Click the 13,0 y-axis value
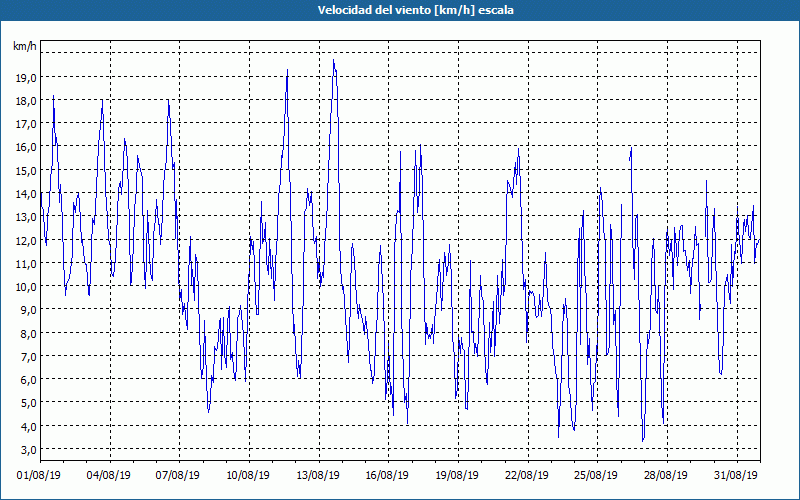 26,217
